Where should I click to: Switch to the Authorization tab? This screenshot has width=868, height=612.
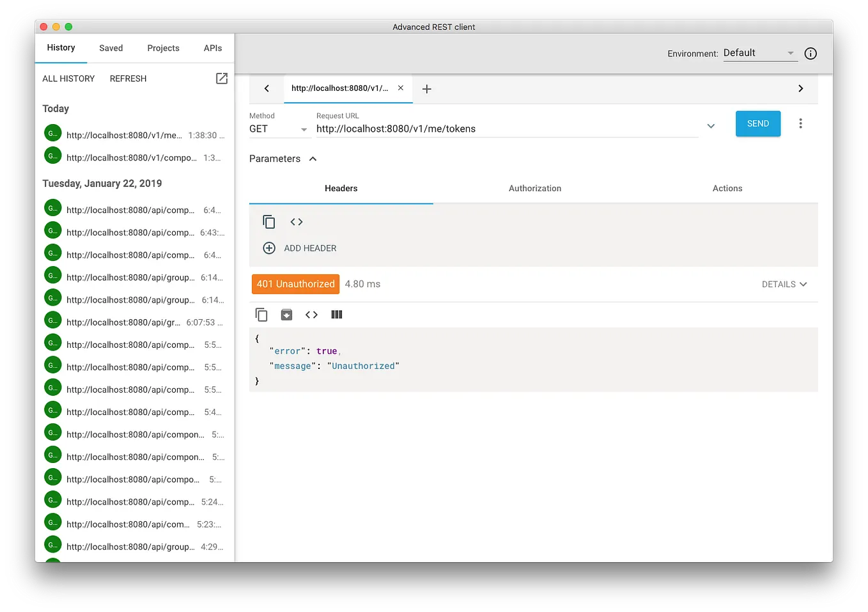pos(534,188)
